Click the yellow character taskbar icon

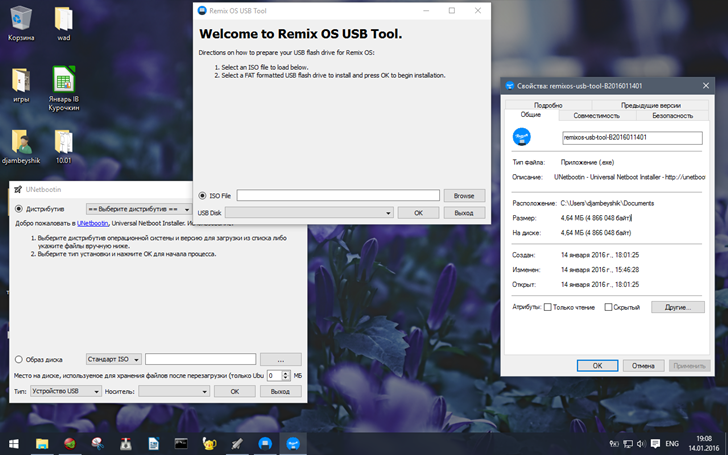pos(209,444)
